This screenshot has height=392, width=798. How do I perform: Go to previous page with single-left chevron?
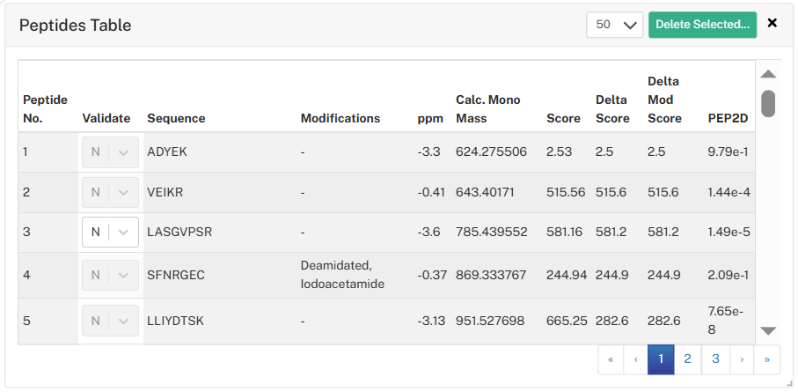(x=636, y=359)
